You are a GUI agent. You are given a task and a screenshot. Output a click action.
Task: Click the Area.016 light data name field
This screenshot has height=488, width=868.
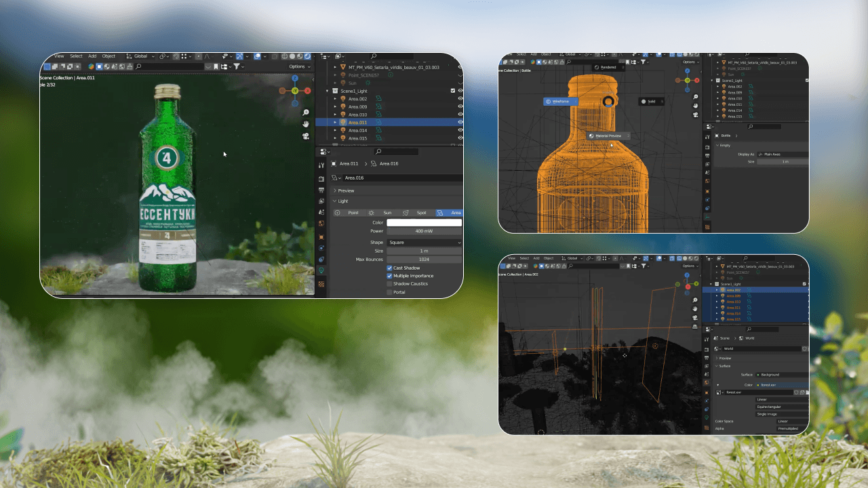[402, 178]
